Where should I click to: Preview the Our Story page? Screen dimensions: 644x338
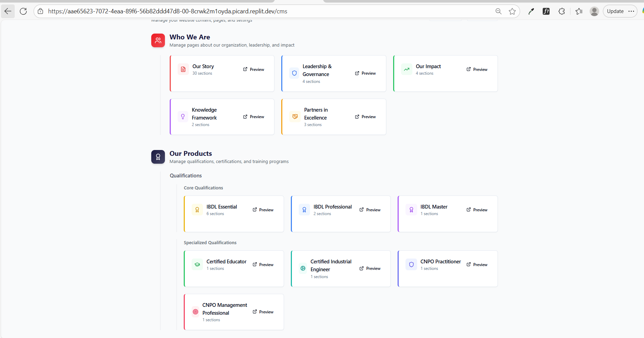[254, 70]
